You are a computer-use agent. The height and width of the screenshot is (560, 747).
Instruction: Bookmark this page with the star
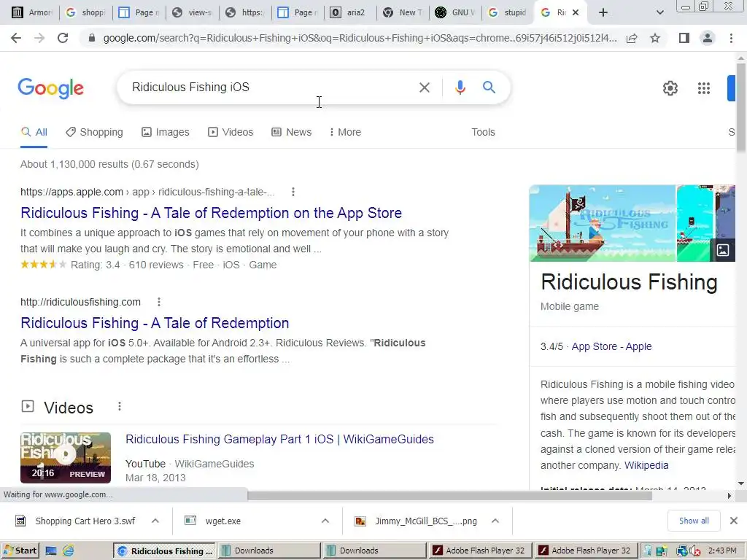coord(655,38)
